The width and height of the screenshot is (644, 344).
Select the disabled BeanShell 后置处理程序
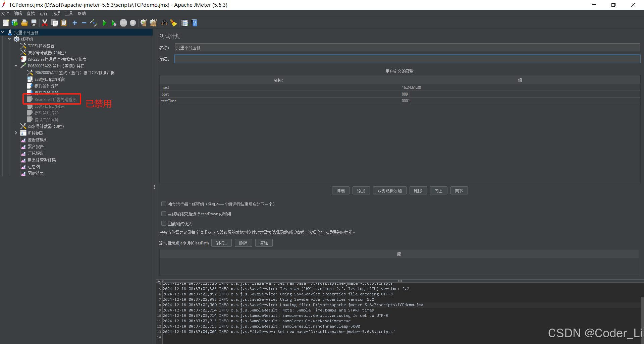click(x=55, y=100)
